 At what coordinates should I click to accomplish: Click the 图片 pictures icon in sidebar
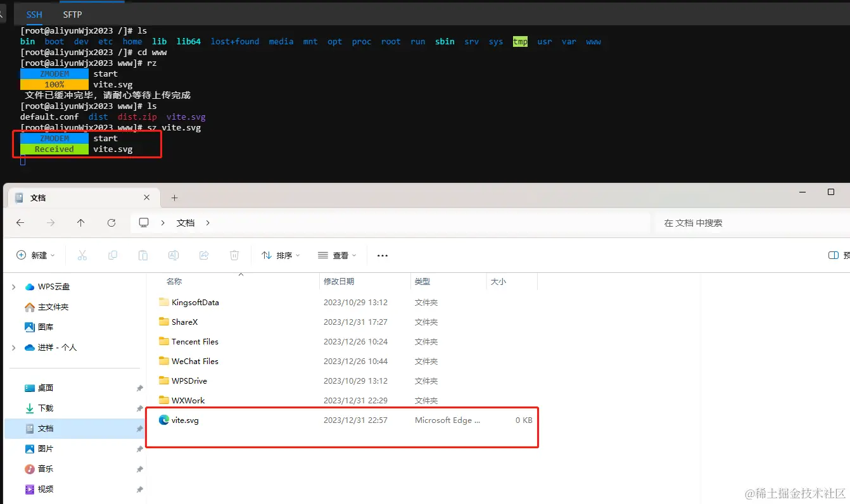30,449
